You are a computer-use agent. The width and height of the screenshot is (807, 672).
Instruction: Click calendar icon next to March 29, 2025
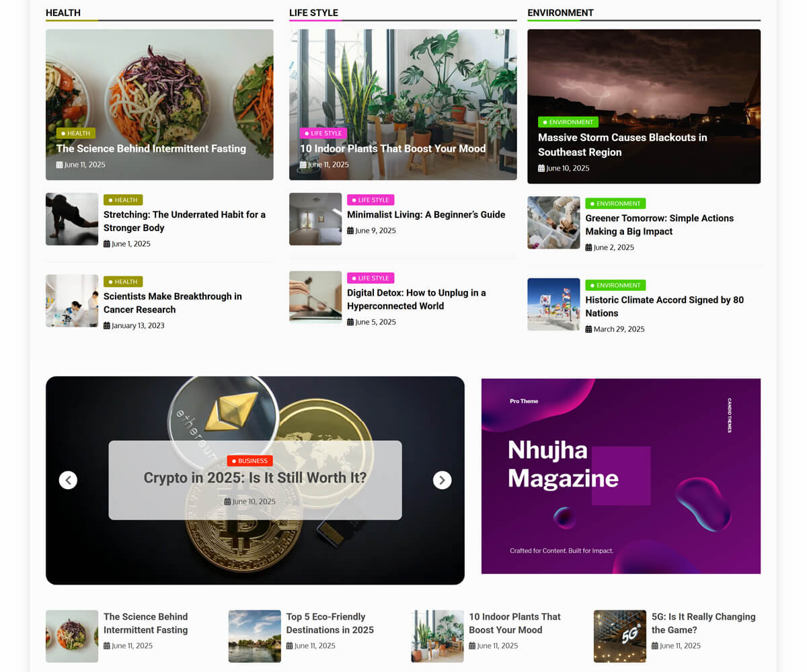pyautogui.click(x=588, y=329)
